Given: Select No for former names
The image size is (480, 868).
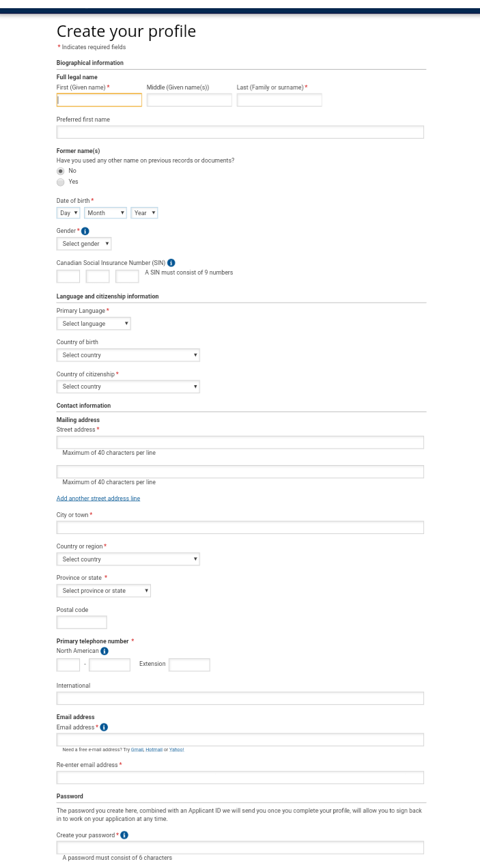Looking at the screenshot, I should point(61,171).
